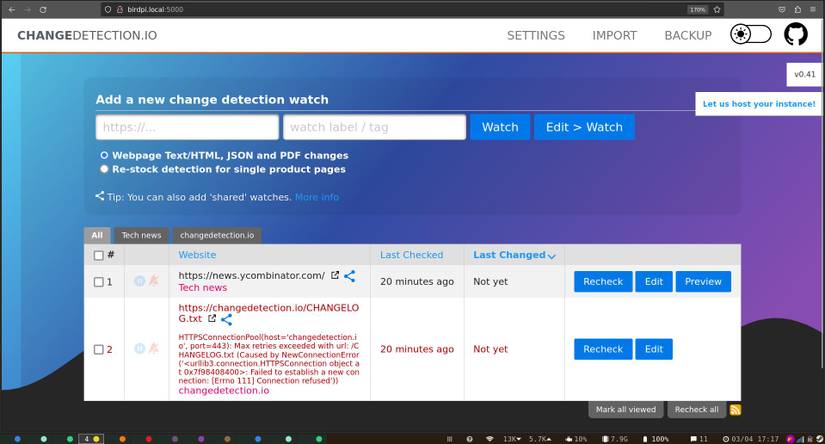
Task: Mute notifications for news.ycombinator.com watch
Action: [154, 280]
